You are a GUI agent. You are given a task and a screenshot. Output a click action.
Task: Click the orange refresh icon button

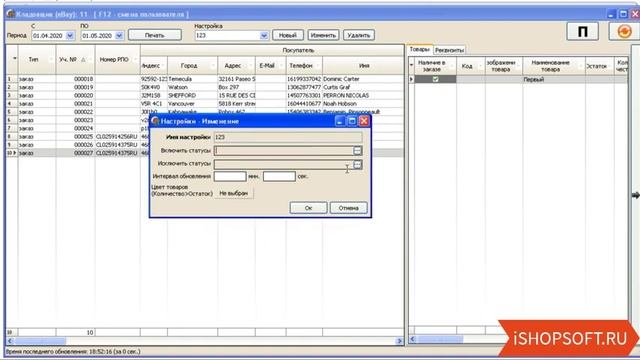[x=624, y=31]
